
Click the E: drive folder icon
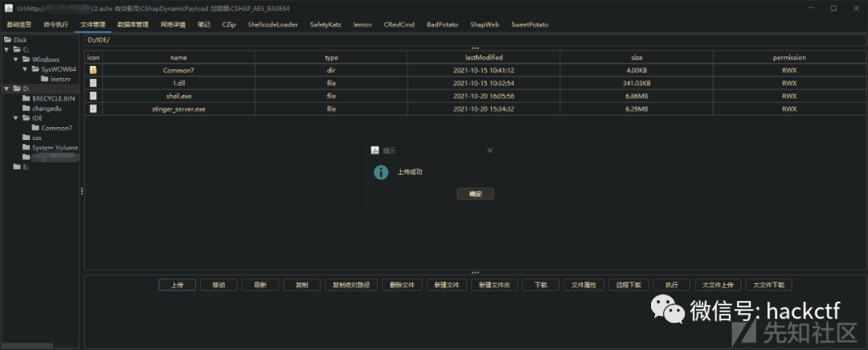(x=17, y=167)
